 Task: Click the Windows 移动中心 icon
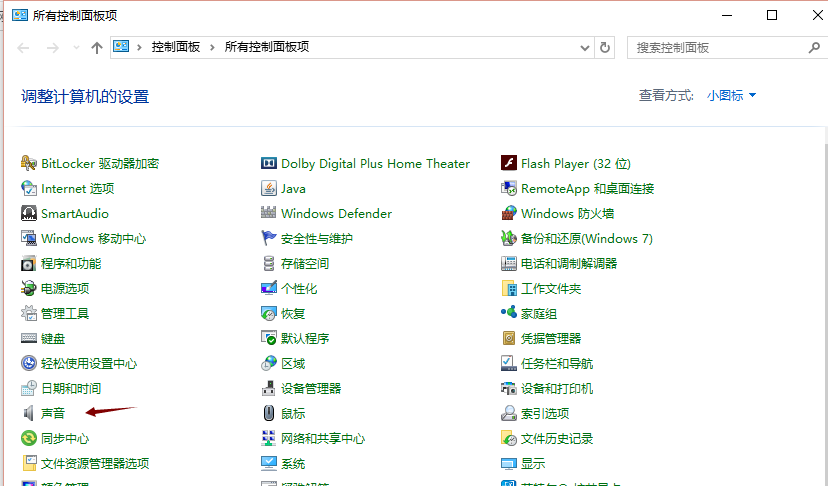tap(29, 238)
